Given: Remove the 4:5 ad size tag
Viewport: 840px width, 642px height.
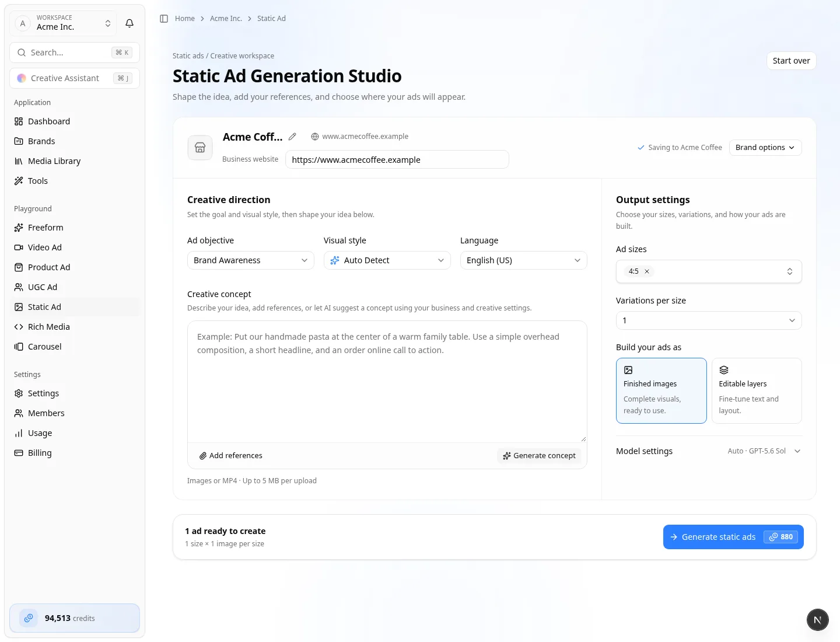Looking at the screenshot, I should pyautogui.click(x=647, y=271).
